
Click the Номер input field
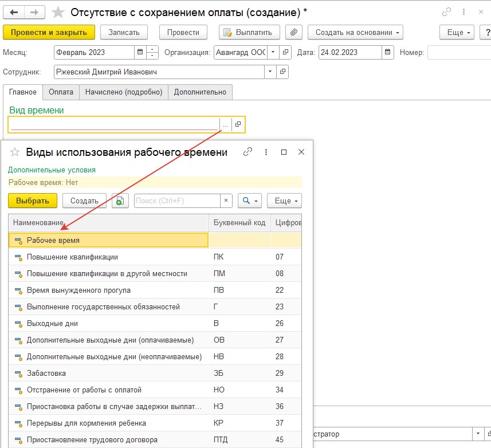[x=459, y=52]
